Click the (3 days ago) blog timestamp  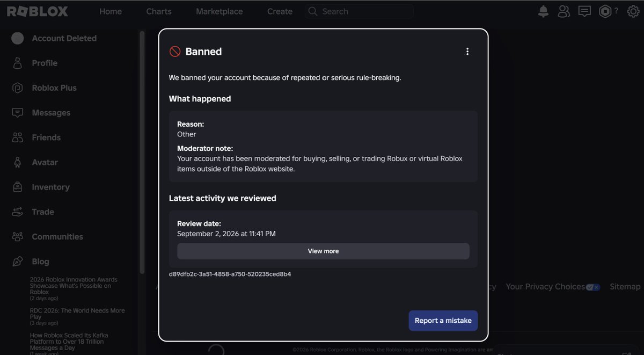[x=44, y=323]
